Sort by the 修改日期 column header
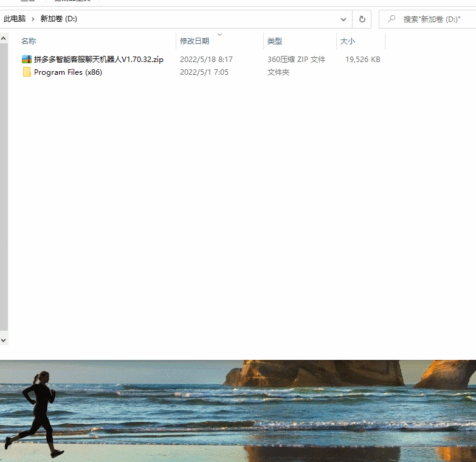Viewport: 476px width, 462px height. (x=195, y=41)
